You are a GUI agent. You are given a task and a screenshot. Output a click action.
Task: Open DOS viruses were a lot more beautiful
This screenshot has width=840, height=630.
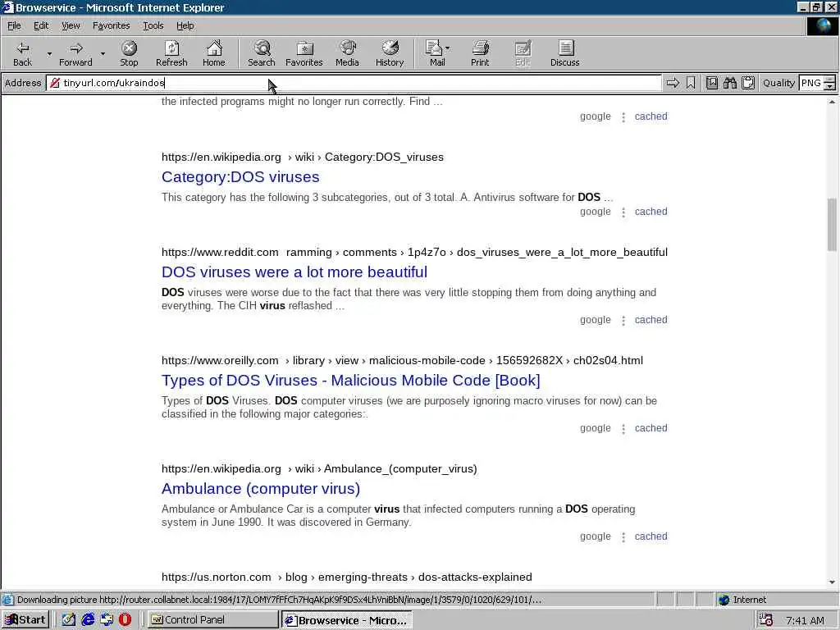pos(294,272)
